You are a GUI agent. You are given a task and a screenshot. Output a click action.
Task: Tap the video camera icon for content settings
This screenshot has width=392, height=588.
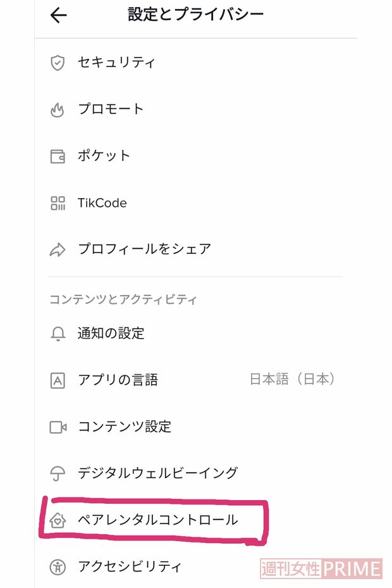pos(57,426)
